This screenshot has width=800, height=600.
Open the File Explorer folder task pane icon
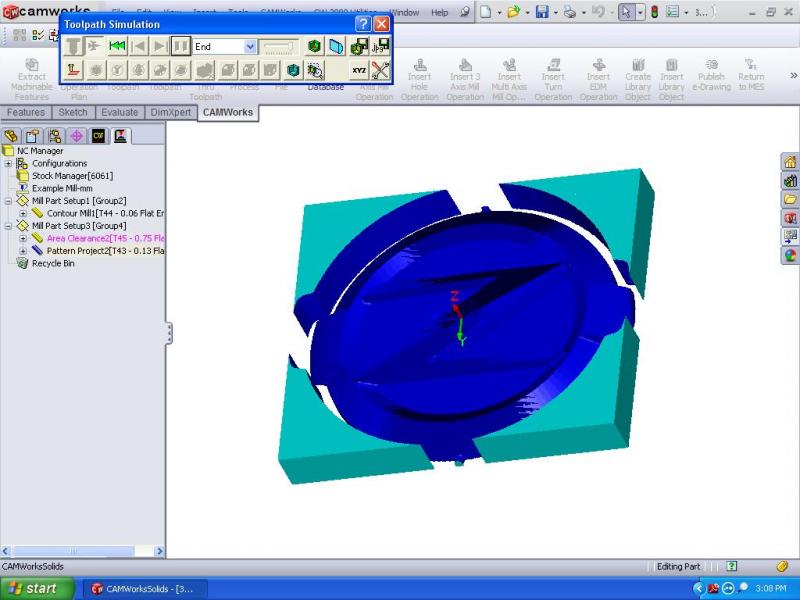(790, 199)
